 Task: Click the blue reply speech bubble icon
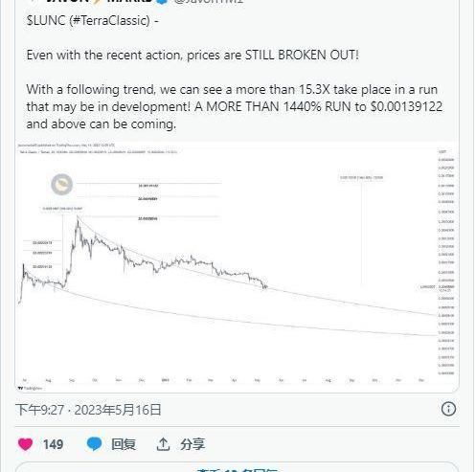tap(94, 444)
